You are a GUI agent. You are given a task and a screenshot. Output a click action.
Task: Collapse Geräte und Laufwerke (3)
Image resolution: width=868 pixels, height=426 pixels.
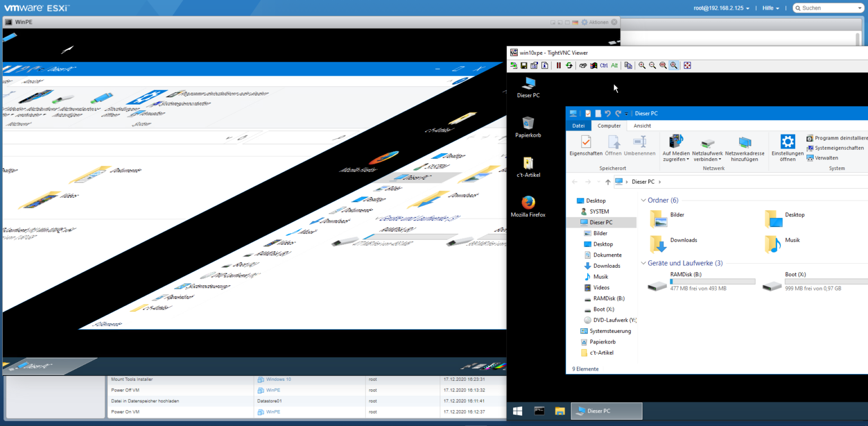(x=644, y=263)
